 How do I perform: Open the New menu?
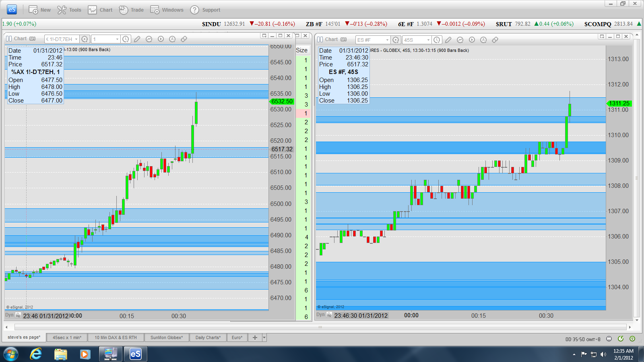pyautogui.click(x=39, y=10)
